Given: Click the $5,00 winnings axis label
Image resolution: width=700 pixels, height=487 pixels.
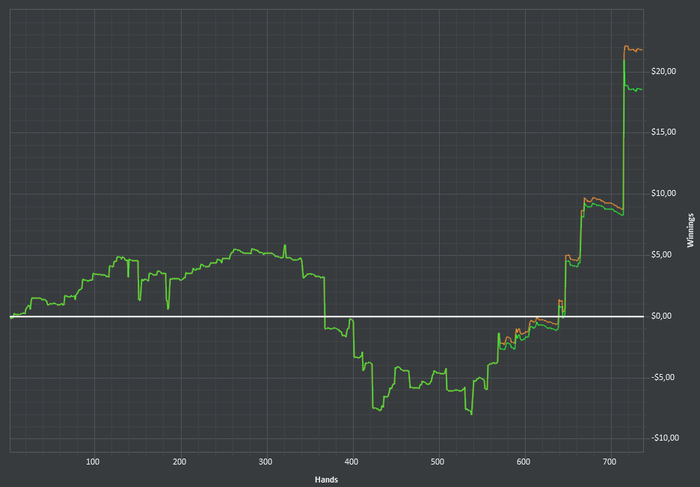Looking at the screenshot, I should tap(662, 255).
